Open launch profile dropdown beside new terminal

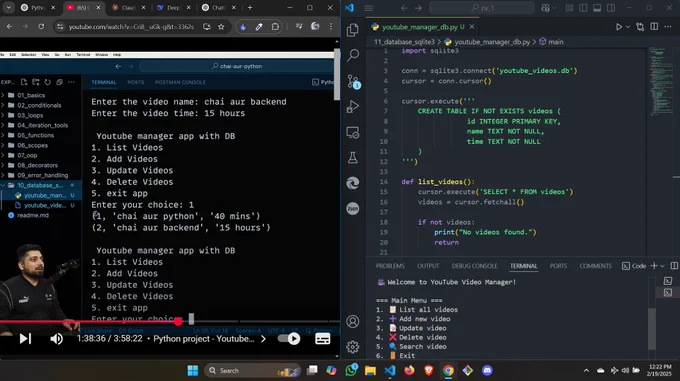click(662, 266)
